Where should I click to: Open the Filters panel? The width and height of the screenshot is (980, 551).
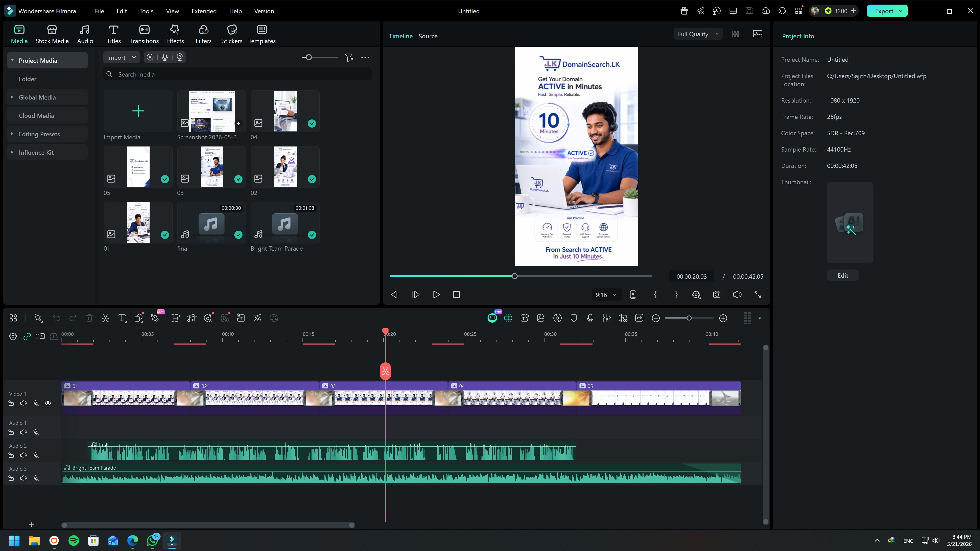click(x=203, y=34)
